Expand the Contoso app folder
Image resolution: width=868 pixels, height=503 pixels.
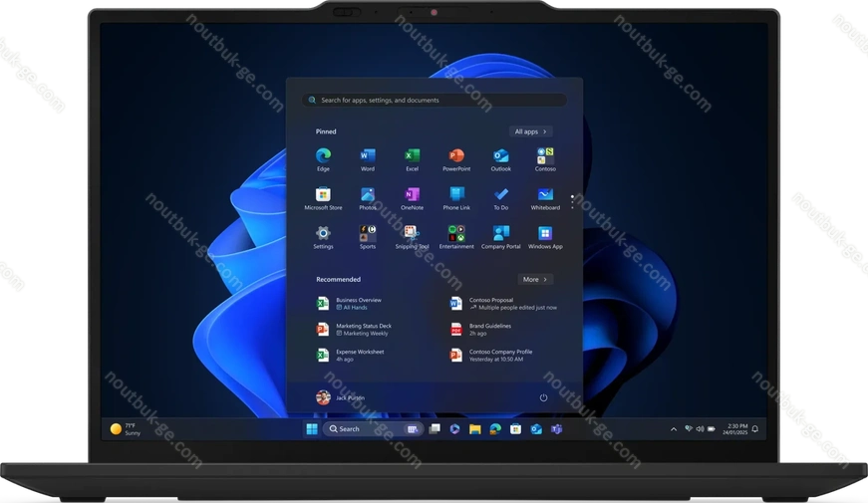coord(545,156)
